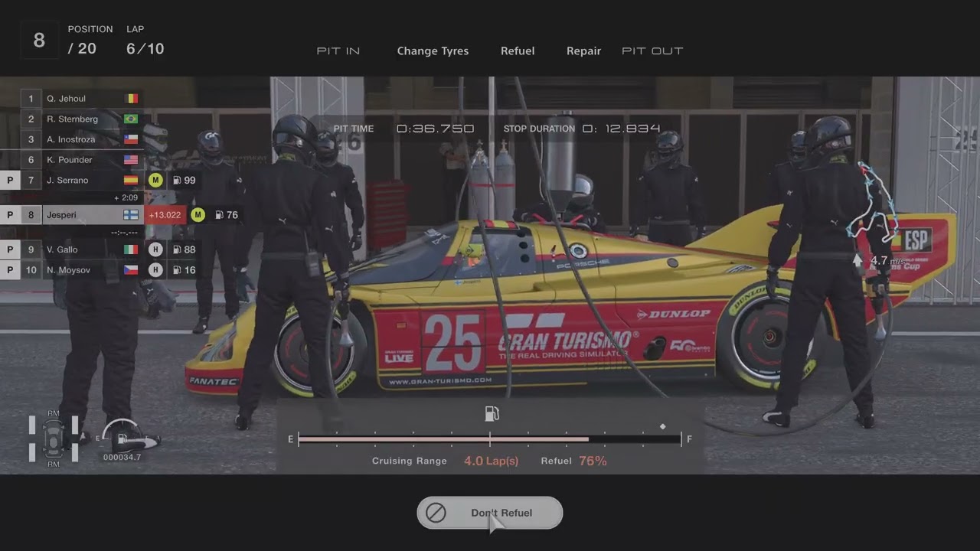Image resolution: width=980 pixels, height=551 pixels.
Task: Click N. Moysov's fuel level 16 icon
Action: coord(177,270)
